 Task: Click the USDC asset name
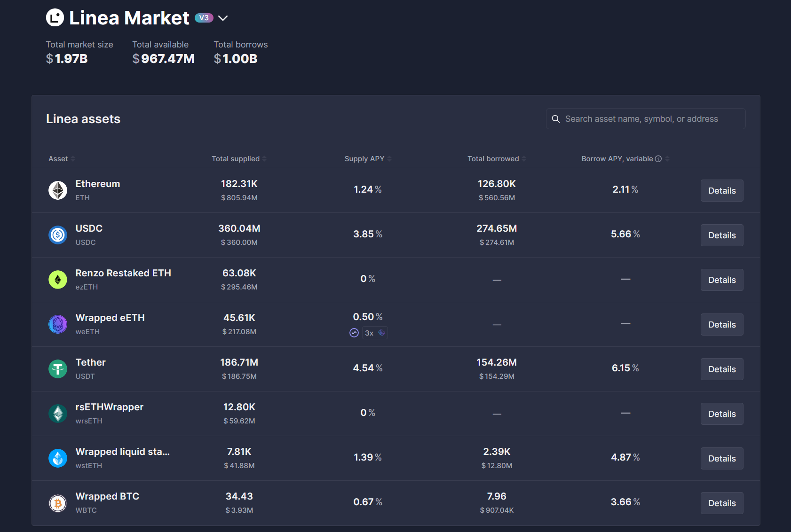[x=89, y=228]
